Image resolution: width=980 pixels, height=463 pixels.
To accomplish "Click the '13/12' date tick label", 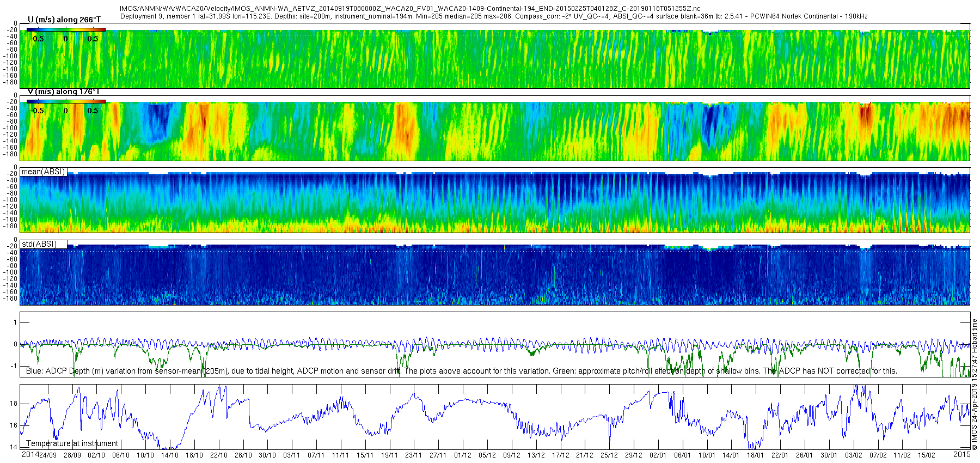I will click(536, 455).
